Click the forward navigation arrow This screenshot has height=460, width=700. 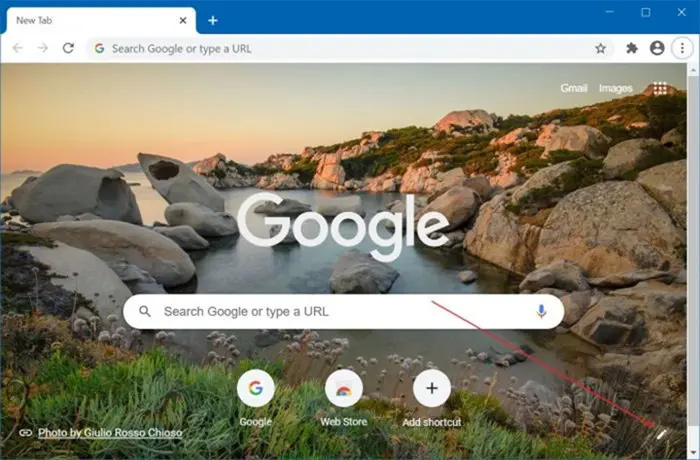[43, 48]
